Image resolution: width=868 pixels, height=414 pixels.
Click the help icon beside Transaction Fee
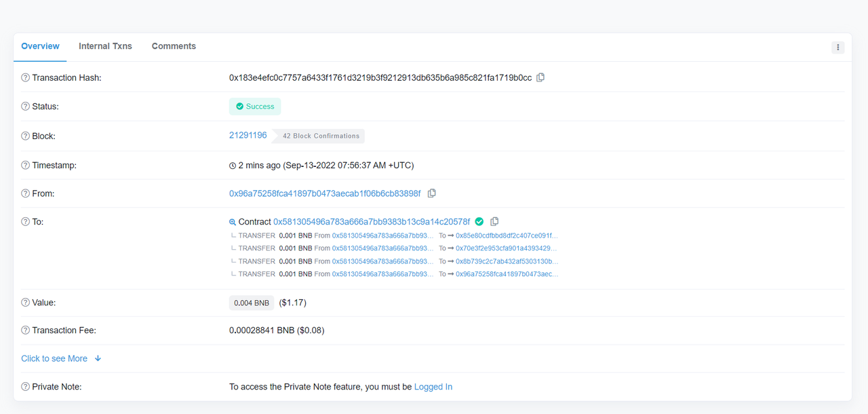(x=26, y=331)
